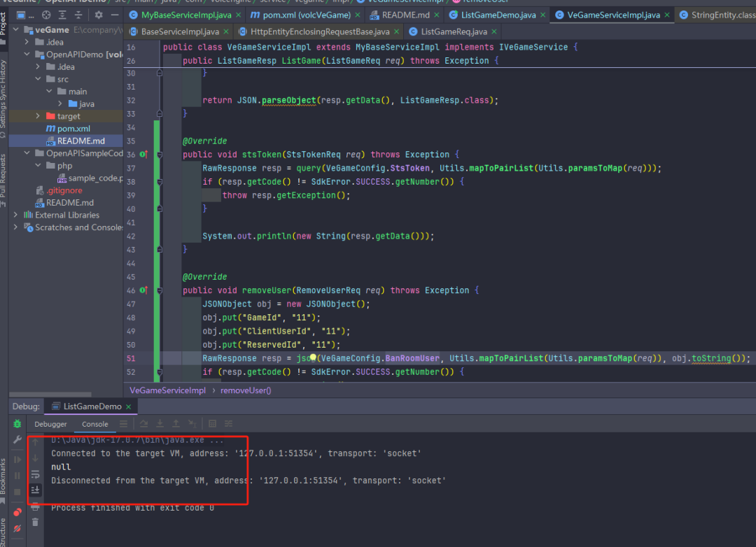The height and width of the screenshot is (547, 756).
Task: Expand External Libraries node
Action: point(16,215)
